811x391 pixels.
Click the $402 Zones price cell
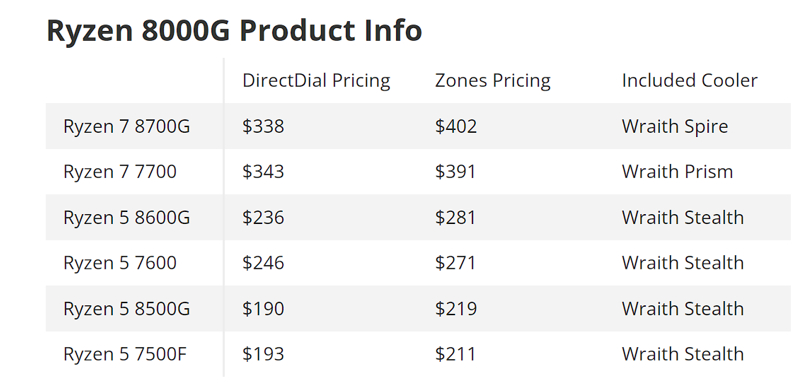[x=456, y=126]
